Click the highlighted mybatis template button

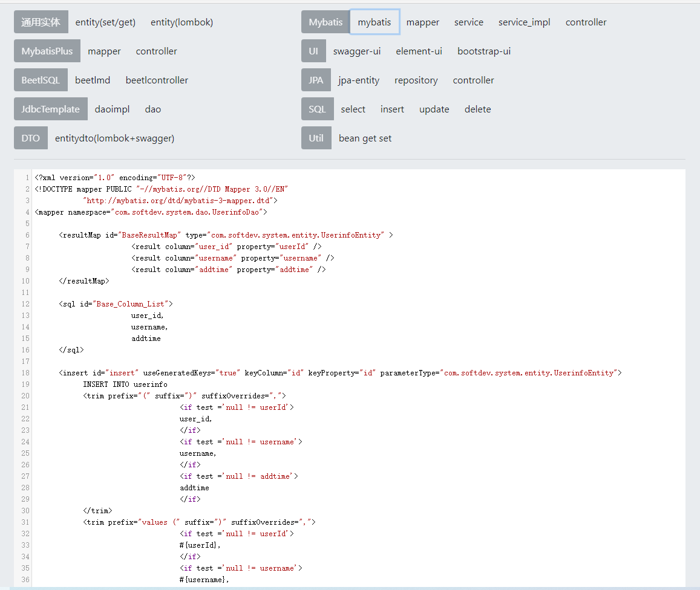[374, 22]
